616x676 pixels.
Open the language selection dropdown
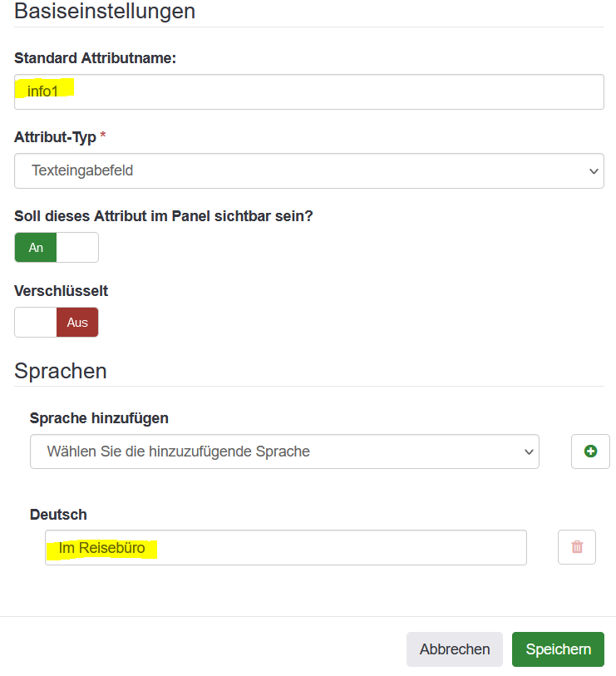click(283, 451)
